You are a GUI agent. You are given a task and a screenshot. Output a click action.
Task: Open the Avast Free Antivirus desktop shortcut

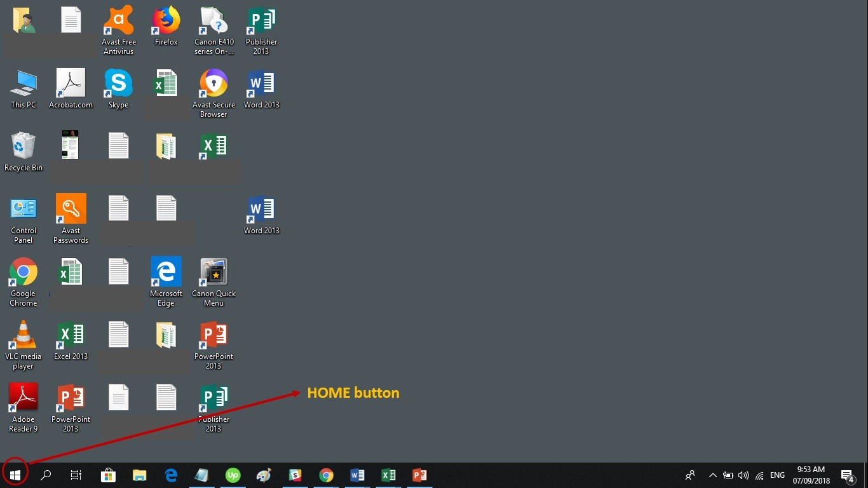[119, 30]
